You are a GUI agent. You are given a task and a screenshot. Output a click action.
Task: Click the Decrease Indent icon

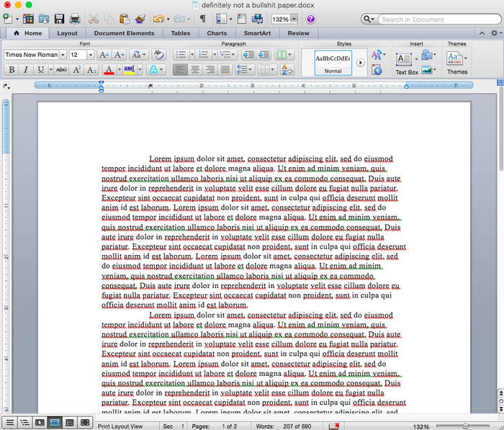click(x=248, y=54)
